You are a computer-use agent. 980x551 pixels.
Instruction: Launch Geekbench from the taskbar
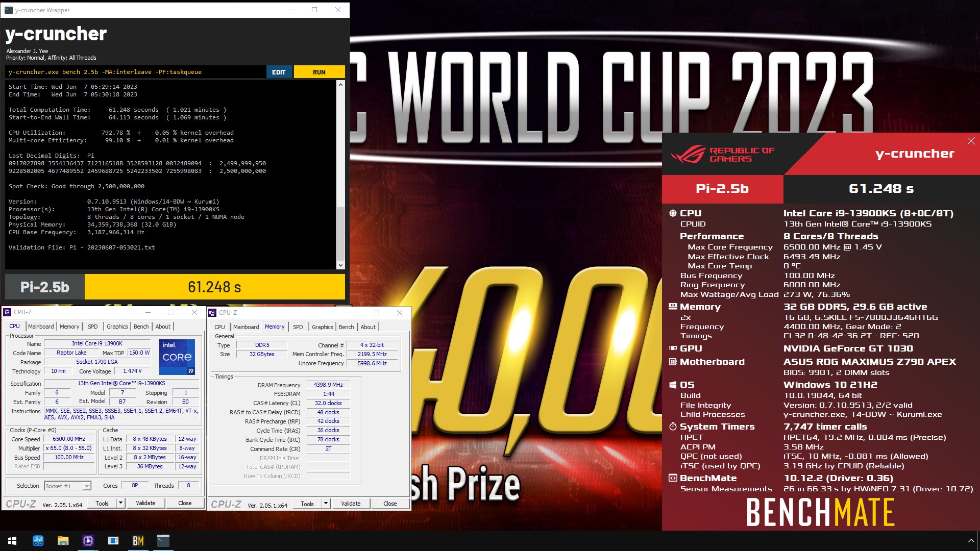38,541
